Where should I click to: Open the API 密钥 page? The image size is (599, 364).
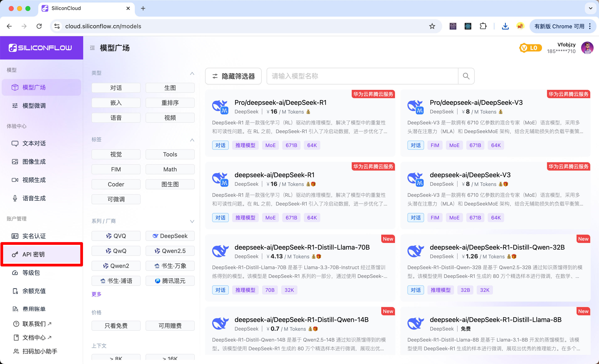tap(41, 254)
